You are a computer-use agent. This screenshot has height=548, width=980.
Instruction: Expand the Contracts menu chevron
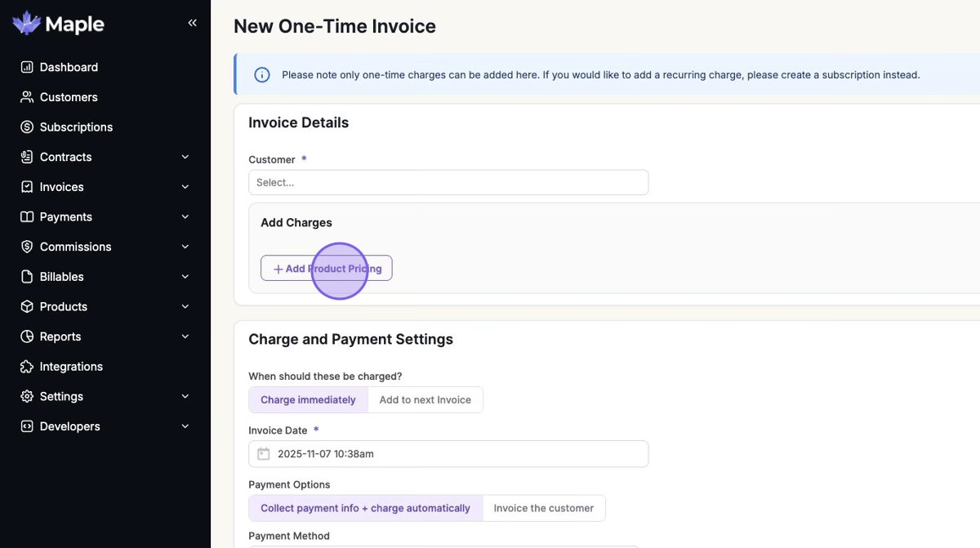click(x=185, y=157)
